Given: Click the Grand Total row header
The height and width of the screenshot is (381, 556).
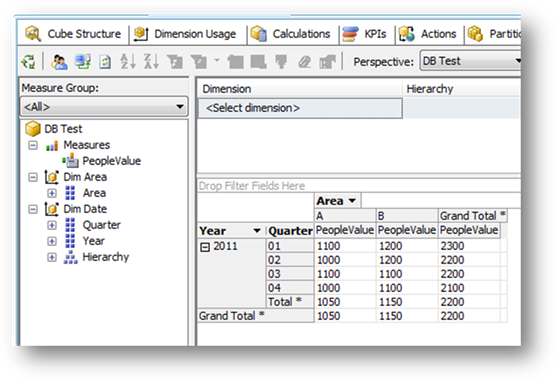Looking at the screenshot, I should point(255,316).
